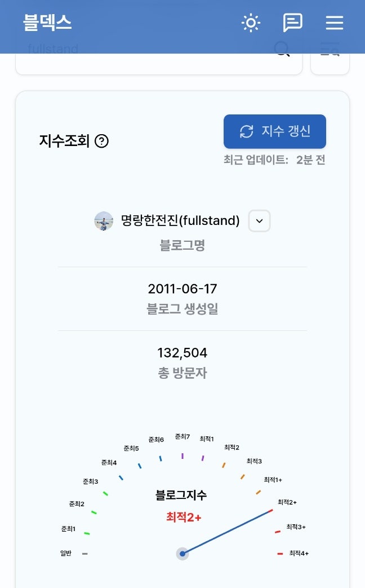This screenshot has height=588, width=365.
Task: Click the gauge needle pivot circle
Action: point(182,554)
